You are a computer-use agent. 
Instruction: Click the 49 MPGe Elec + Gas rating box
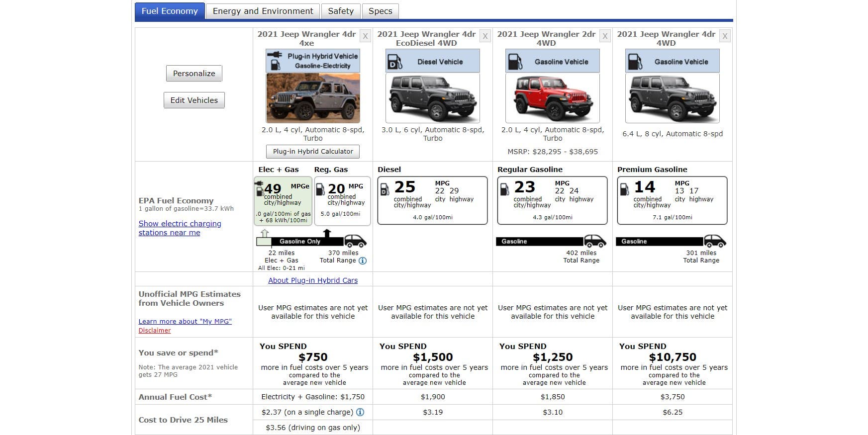coord(283,201)
